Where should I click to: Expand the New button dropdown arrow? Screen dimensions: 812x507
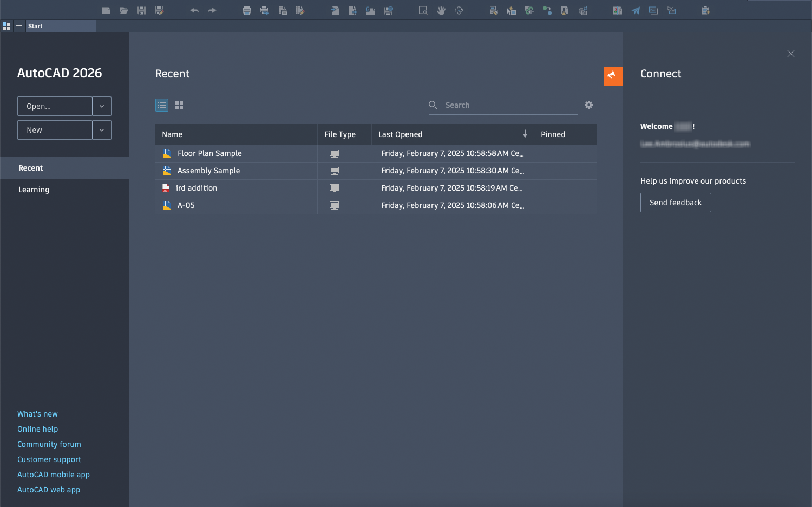[x=102, y=130]
